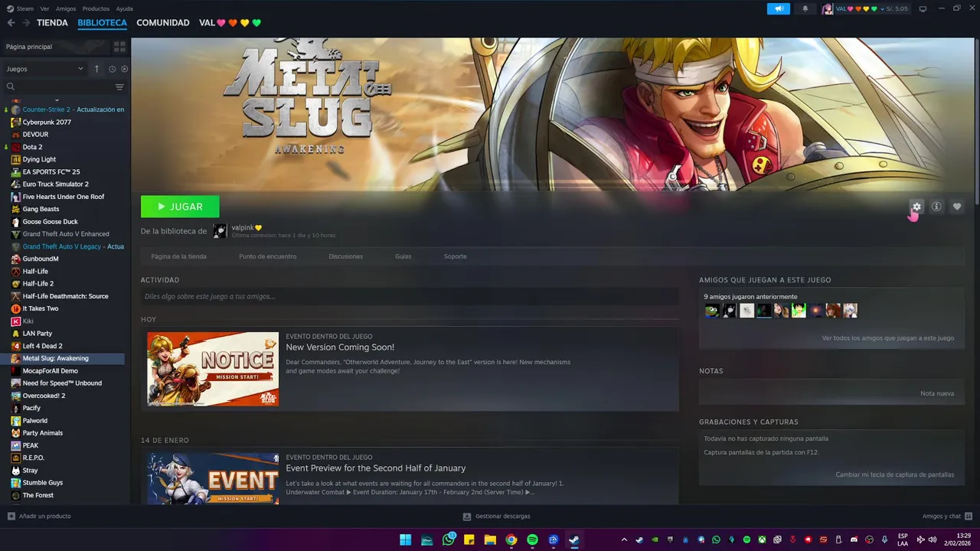The width and height of the screenshot is (980, 551).
Task: Select Stumble Guys in library
Action: click(x=43, y=483)
